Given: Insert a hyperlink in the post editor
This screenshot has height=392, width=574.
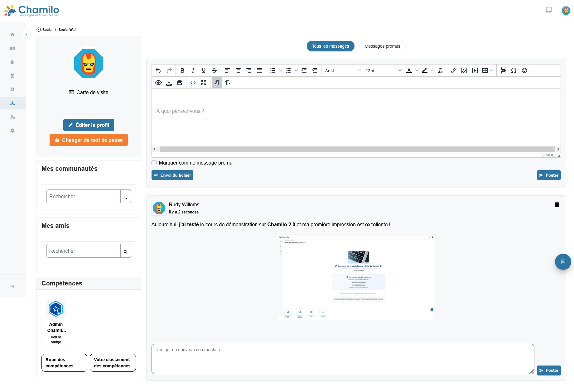Looking at the screenshot, I should coord(454,70).
